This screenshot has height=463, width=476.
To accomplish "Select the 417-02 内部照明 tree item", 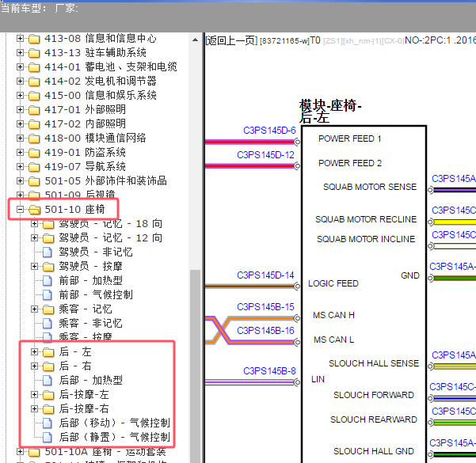I will point(85,123).
